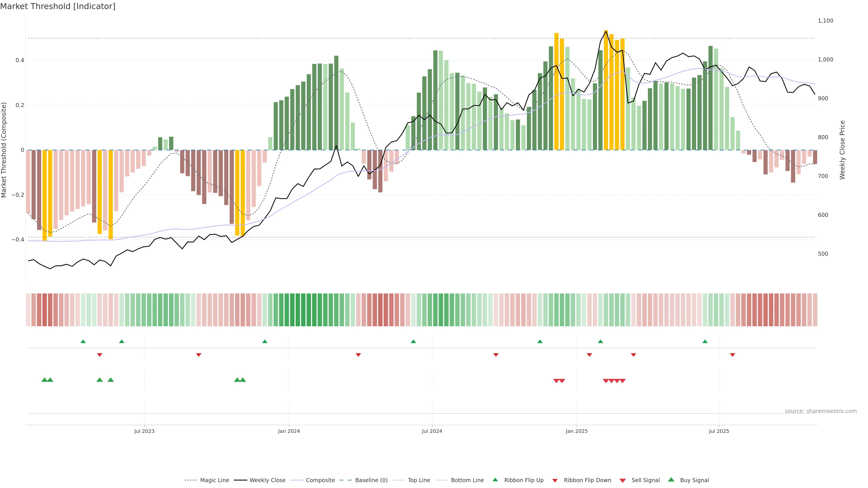Click the rightmost red Ribbon Flip Down marker

(x=733, y=355)
